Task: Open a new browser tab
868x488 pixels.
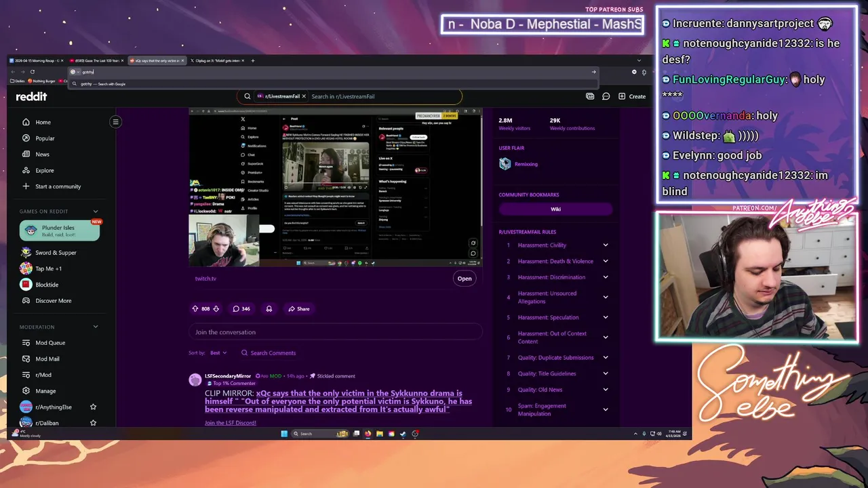Action: (x=253, y=60)
